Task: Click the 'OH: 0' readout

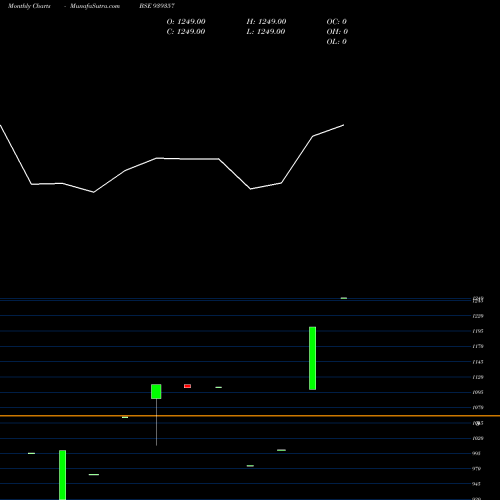Action: tap(337, 32)
